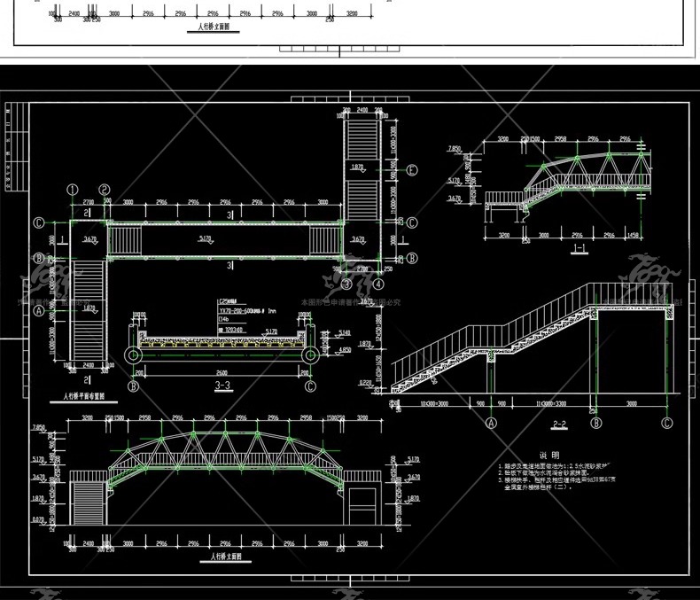Select the "人行桥立面图" title in the top sheet
The width and height of the screenshot is (700, 600).
[x=214, y=27]
